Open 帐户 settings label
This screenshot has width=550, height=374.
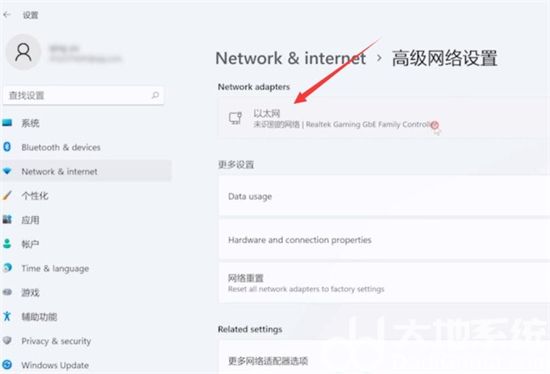point(31,244)
